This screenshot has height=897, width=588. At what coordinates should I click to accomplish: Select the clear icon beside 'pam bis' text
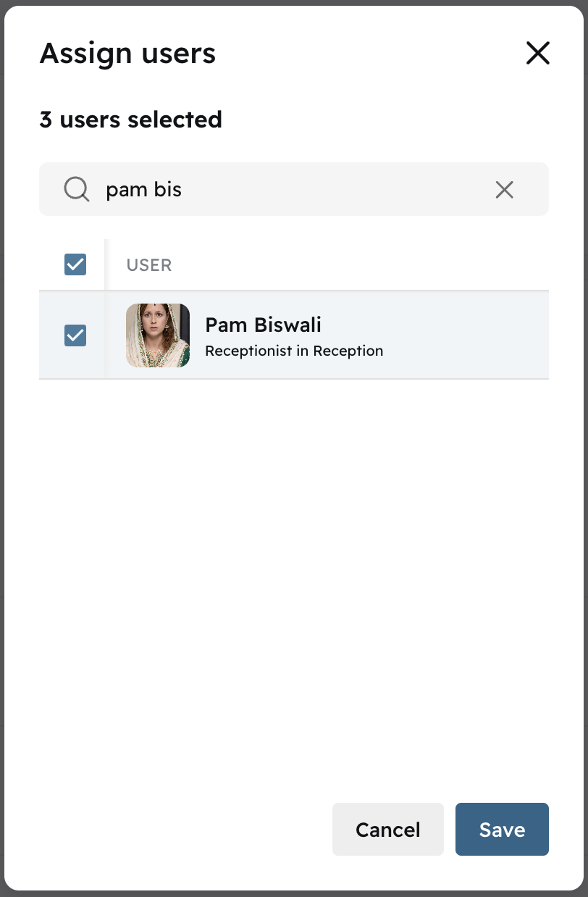(x=504, y=189)
